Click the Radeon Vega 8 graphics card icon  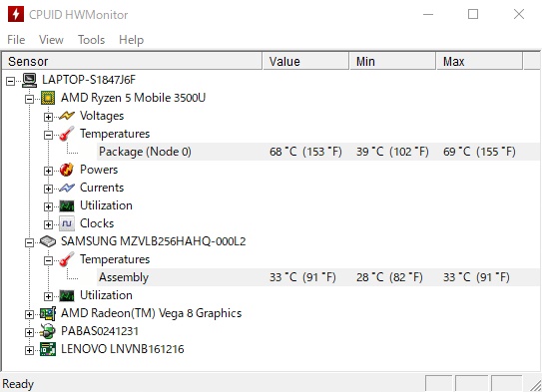(x=48, y=313)
